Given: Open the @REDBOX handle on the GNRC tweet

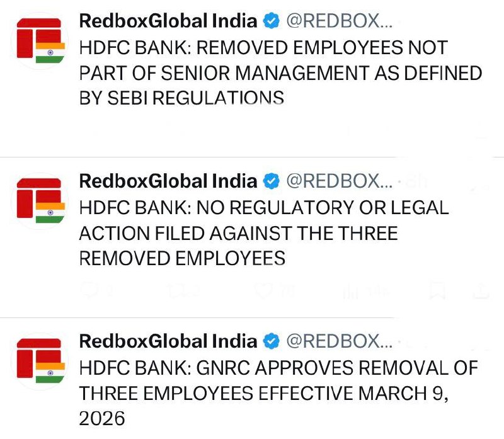Looking at the screenshot, I should (x=340, y=341).
